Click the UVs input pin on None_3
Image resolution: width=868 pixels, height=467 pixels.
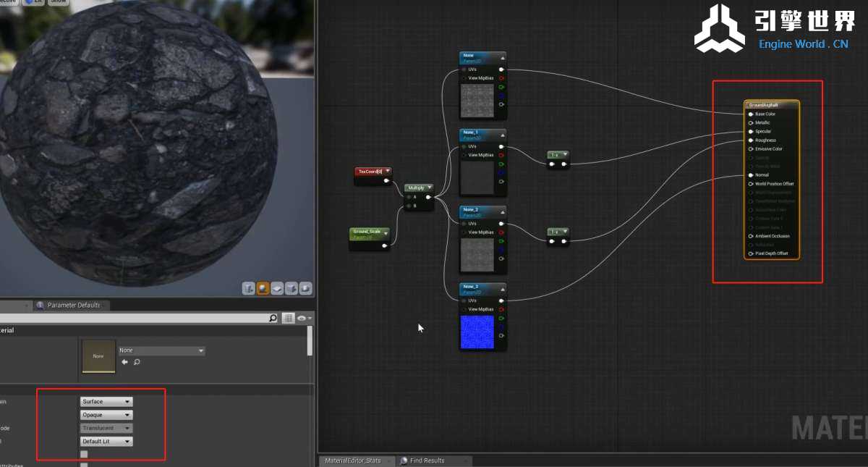464,300
